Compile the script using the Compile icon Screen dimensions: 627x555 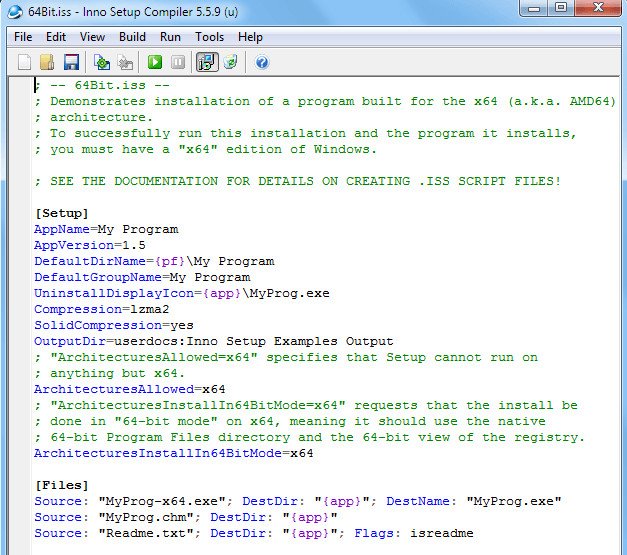102,62
